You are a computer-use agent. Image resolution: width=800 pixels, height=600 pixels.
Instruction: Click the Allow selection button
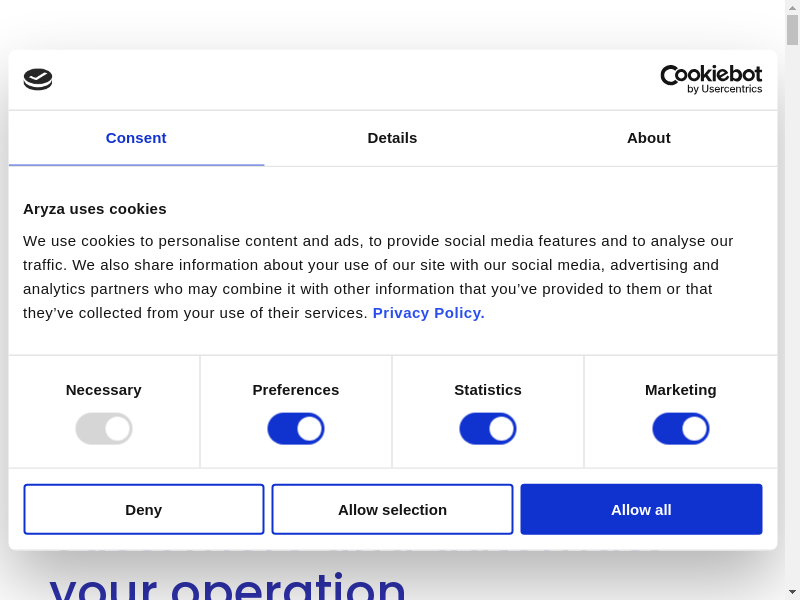392,510
